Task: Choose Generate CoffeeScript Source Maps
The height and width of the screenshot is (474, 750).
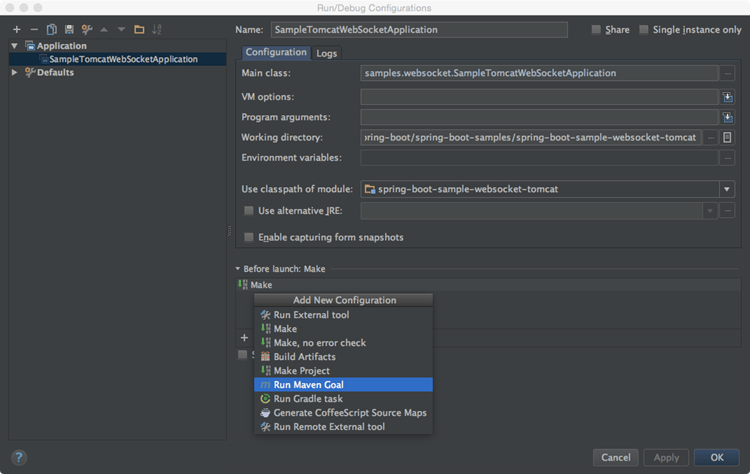Action: coord(343,412)
